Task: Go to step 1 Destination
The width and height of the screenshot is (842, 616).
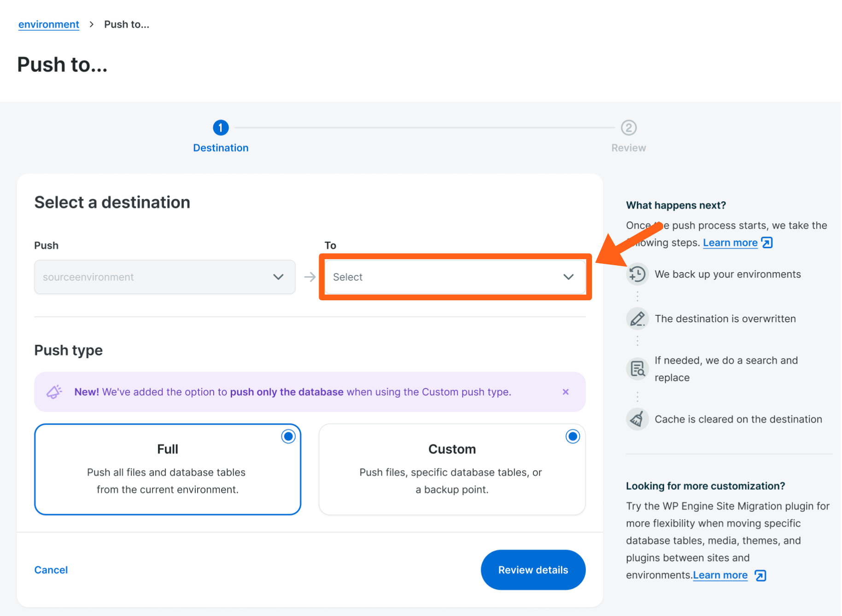Action: (221, 128)
